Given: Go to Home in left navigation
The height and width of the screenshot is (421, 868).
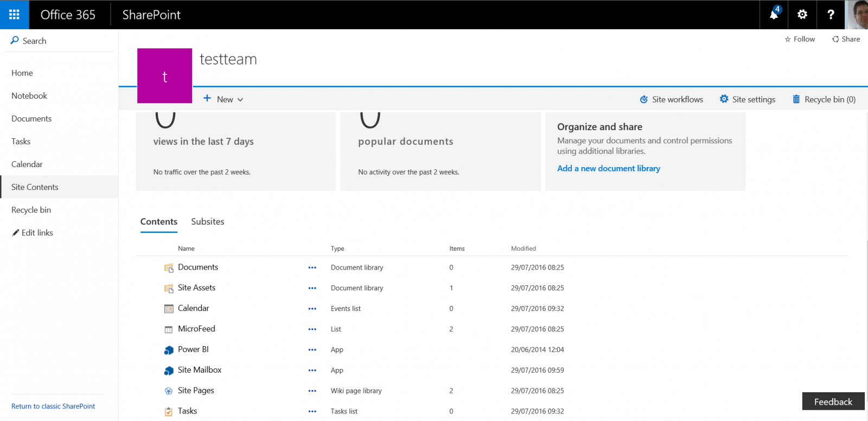Looking at the screenshot, I should pyautogui.click(x=22, y=73).
